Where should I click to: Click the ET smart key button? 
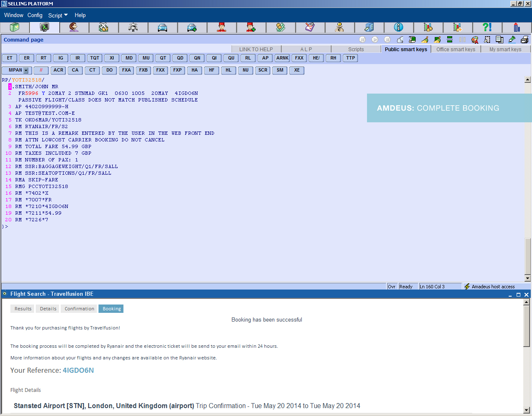click(x=10, y=58)
